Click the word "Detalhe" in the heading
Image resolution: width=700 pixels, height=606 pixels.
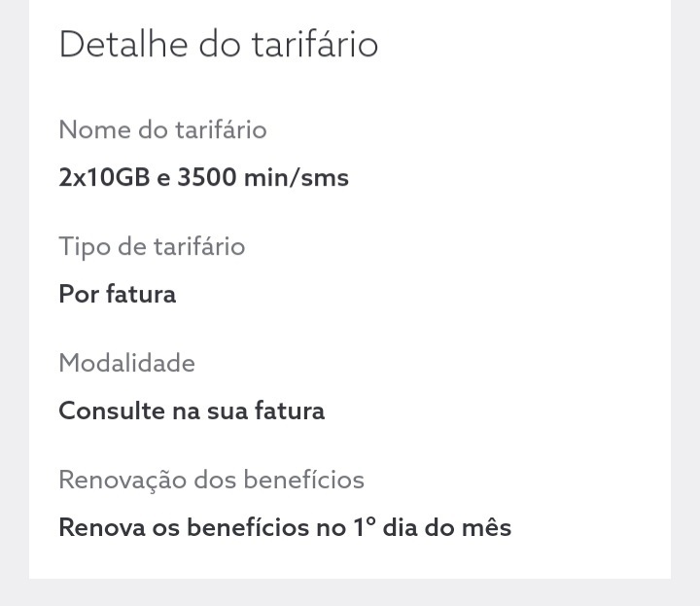tap(122, 44)
